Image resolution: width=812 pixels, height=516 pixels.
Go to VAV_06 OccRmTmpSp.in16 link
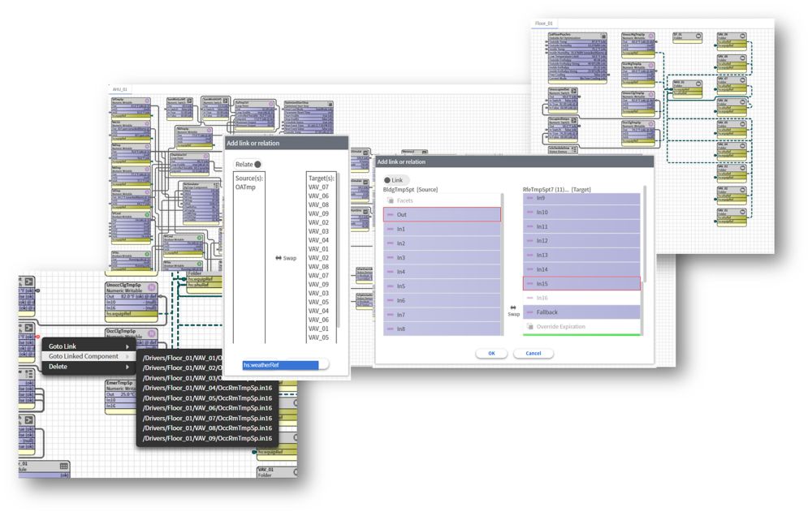coord(207,408)
